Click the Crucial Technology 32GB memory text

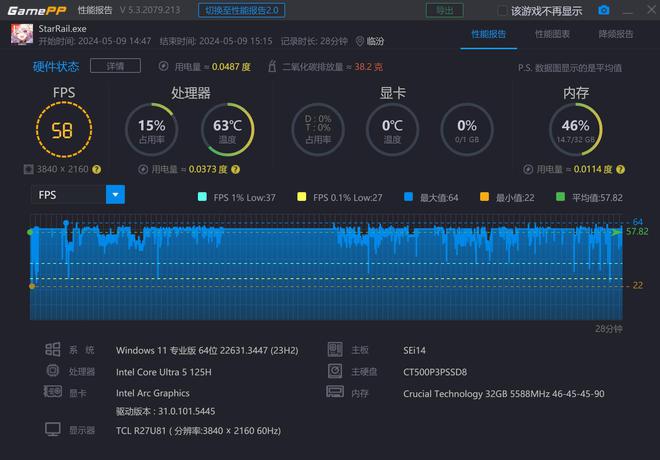(503, 394)
